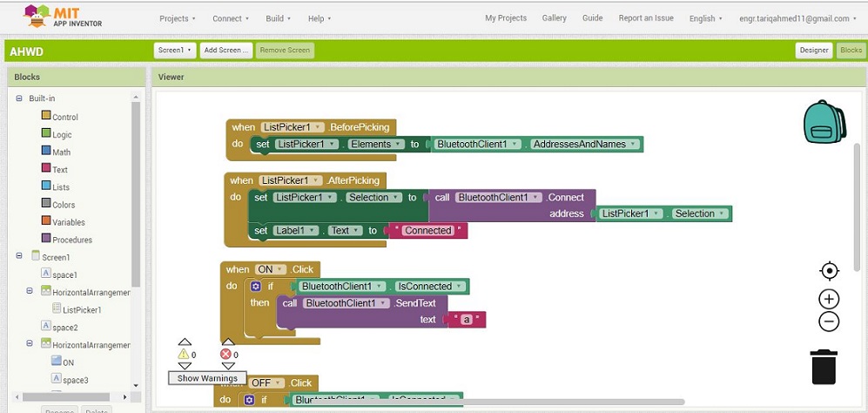Open the Build menu

click(278, 18)
